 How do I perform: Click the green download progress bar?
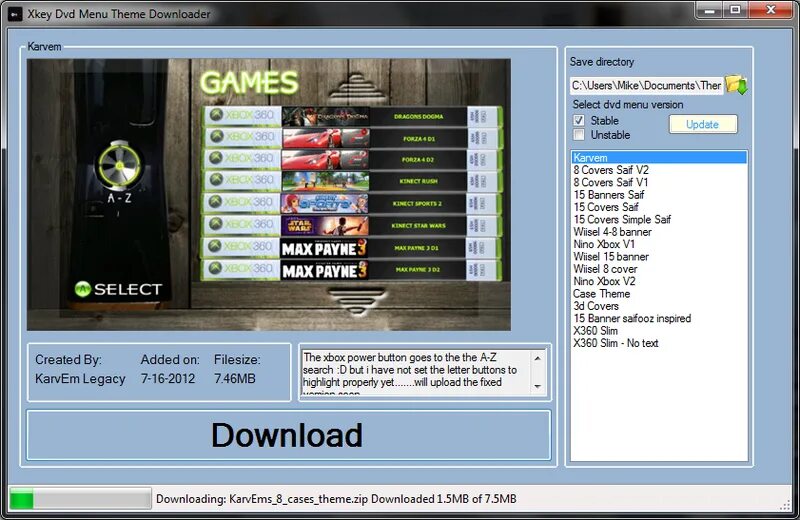click(x=81, y=499)
